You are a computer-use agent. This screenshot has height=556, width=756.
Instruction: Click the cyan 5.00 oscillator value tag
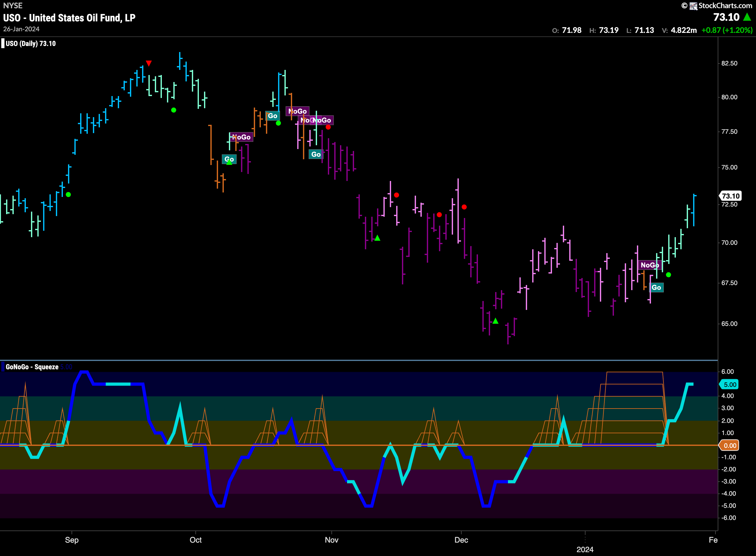tap(729, 384)
